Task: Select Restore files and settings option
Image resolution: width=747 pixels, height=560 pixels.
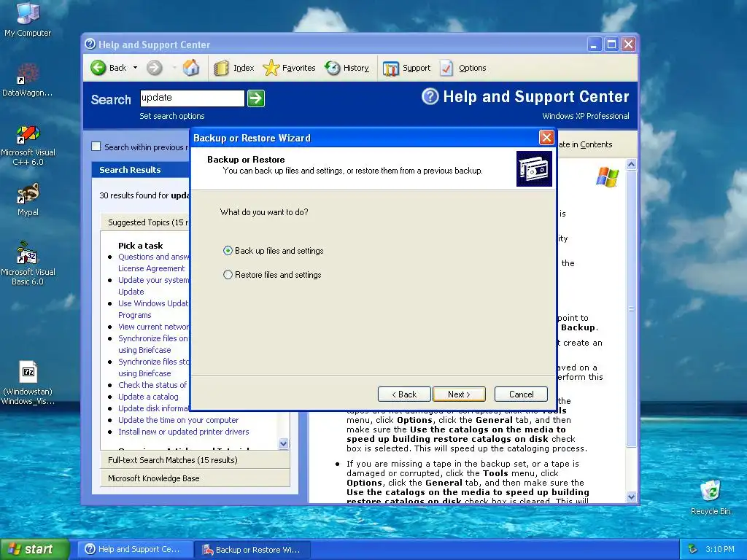Action: pos(273,275)
